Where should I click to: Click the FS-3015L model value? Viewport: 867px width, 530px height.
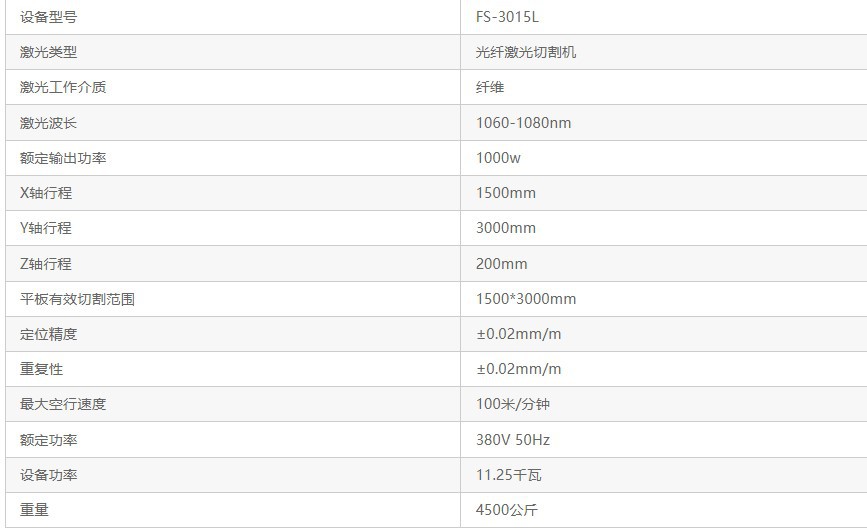click(509, 17)
